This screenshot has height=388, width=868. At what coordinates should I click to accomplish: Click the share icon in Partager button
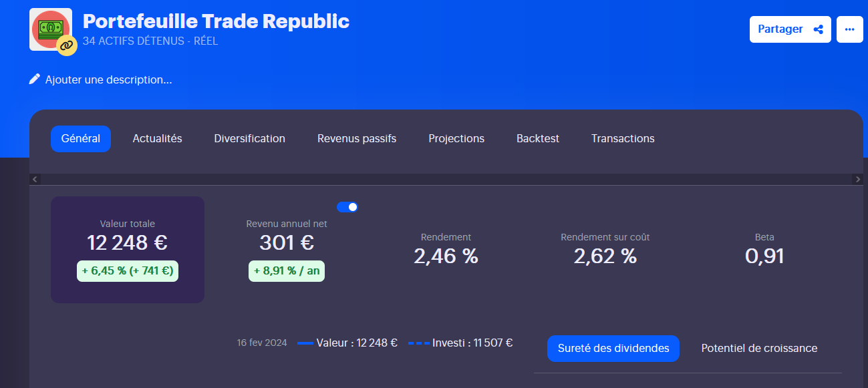coord(818,29)
